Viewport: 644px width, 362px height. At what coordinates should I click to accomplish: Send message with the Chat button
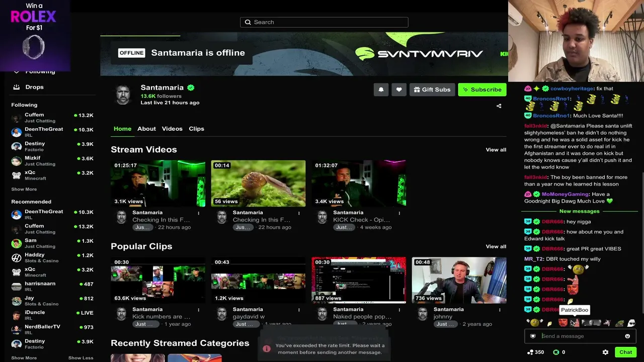[625, 352]
